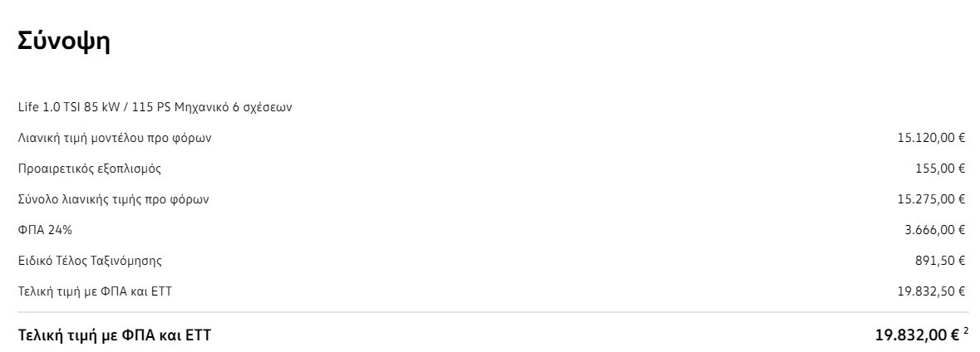Viewport: 980px width, 352px height.
Task: Click the 15.120,00 € model price
Action: click(931, 138)
